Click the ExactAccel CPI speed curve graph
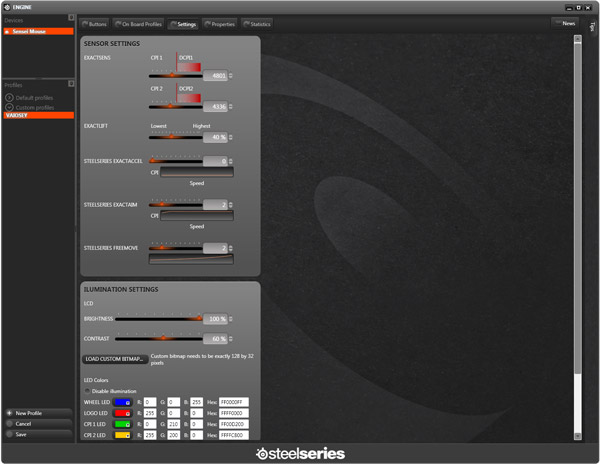Screen dimensions: 600x464 (x=197, y=172)
